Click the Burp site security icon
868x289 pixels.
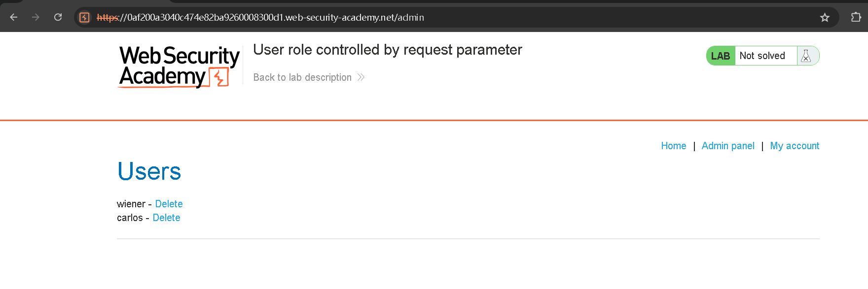coord(84,17)
